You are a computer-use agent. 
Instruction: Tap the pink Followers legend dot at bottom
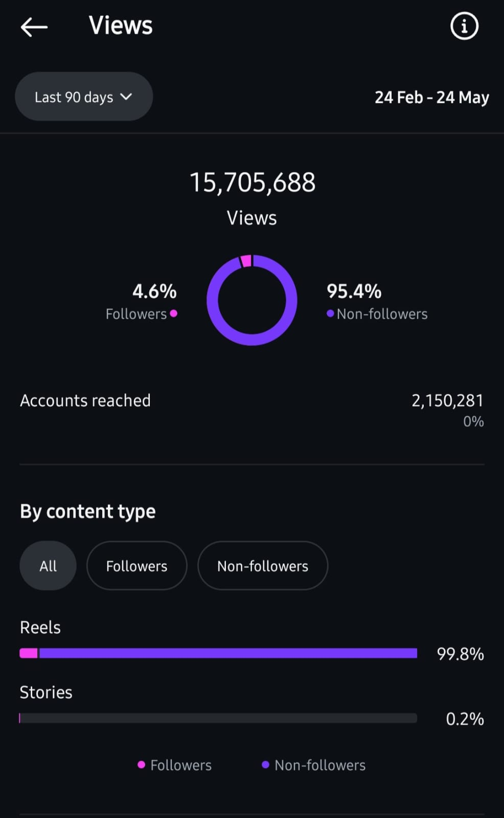142,765
